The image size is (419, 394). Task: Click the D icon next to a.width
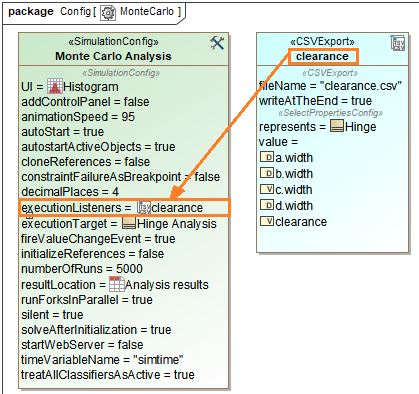pyautogui.click(x=267, y=157)
